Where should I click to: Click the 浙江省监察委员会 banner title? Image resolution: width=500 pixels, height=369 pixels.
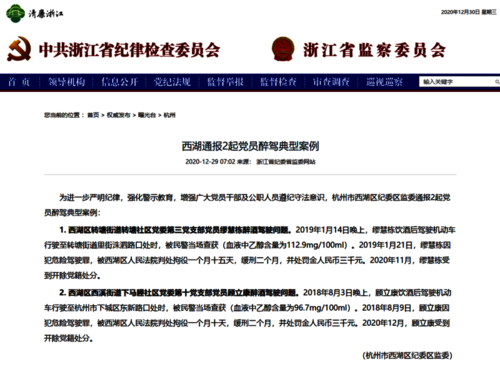tap(374, 50)
